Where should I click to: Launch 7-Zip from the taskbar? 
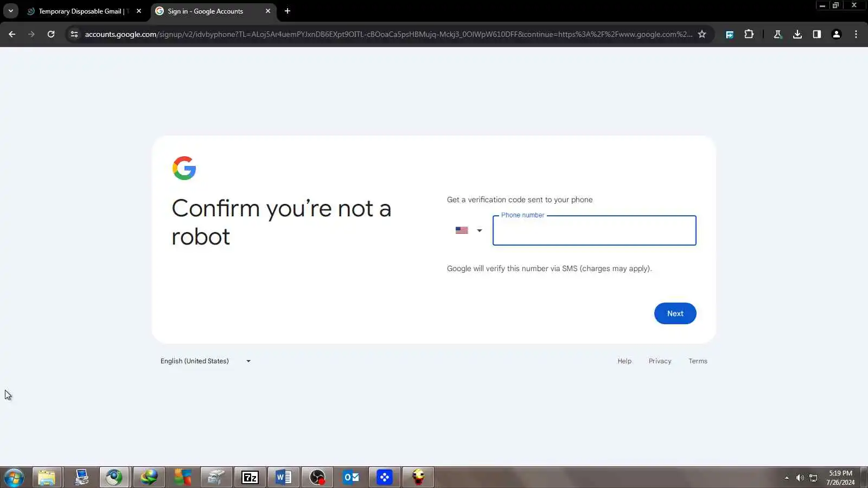[250, 477]
